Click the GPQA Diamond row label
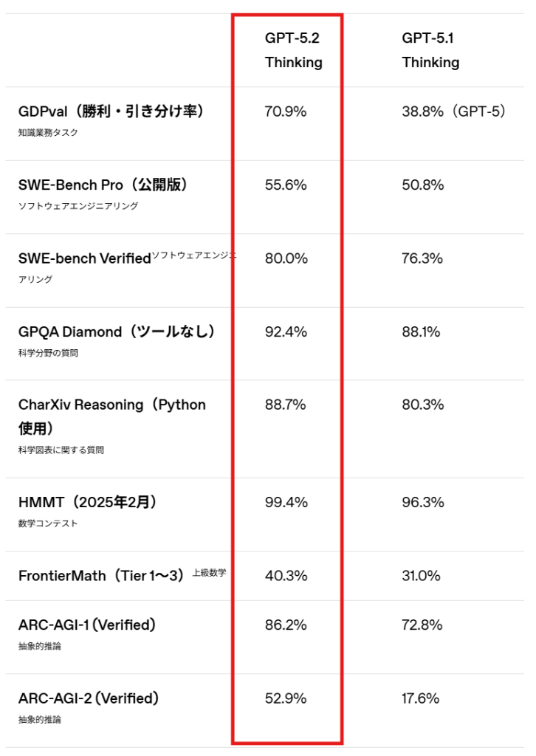536x756 pixels. 117,332
